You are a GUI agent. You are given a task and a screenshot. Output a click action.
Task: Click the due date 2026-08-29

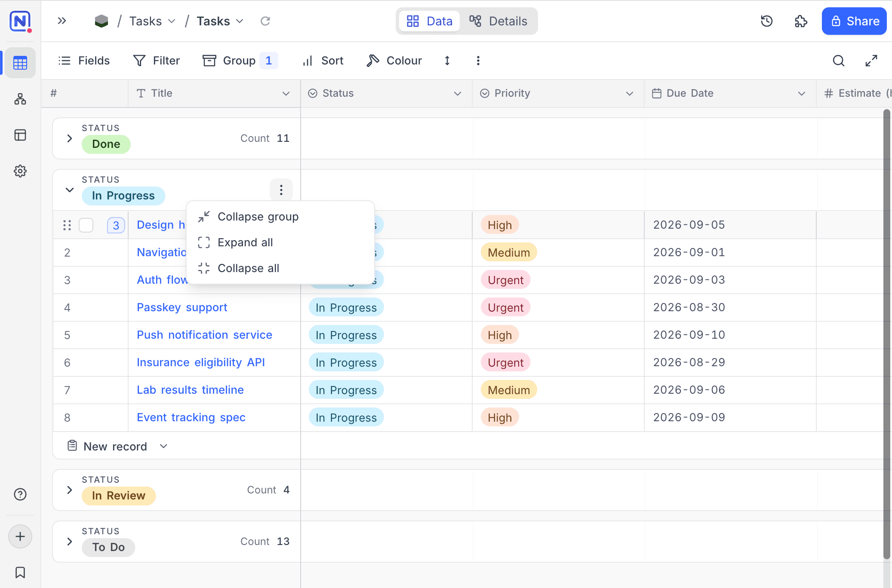point(689,362)
